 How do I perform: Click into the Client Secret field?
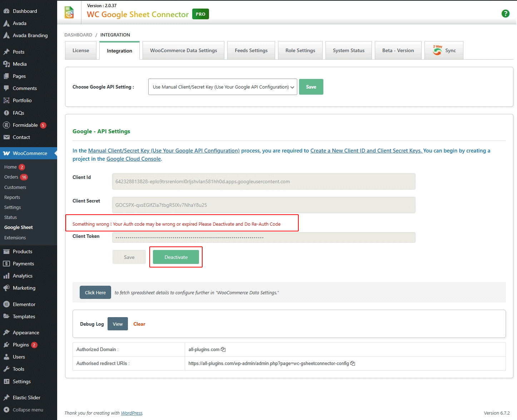pos(263,205)
